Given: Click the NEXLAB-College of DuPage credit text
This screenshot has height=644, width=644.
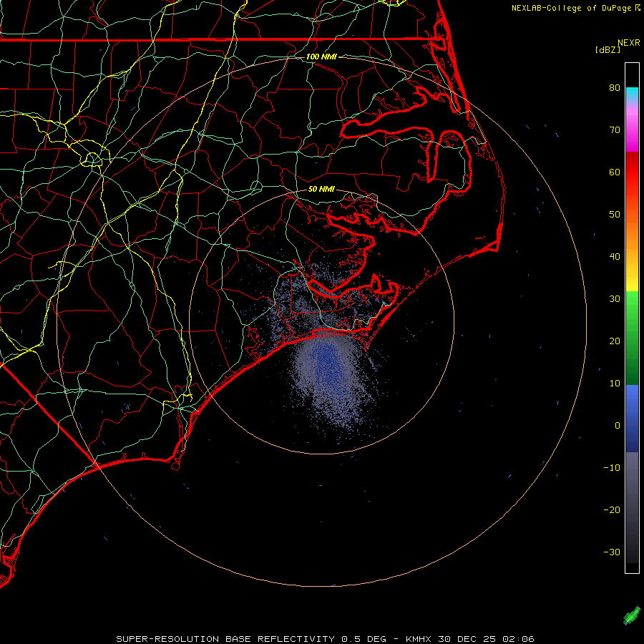Looking at the screenshot, I should [575, 8].
